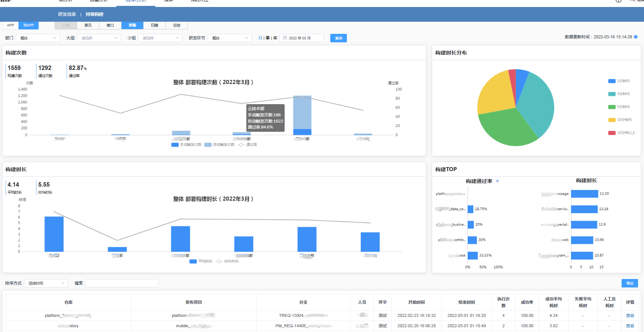Click the 13.39 bar in 构建时长 TOP
The image size is (644, 332).
[x=584, y=194]
